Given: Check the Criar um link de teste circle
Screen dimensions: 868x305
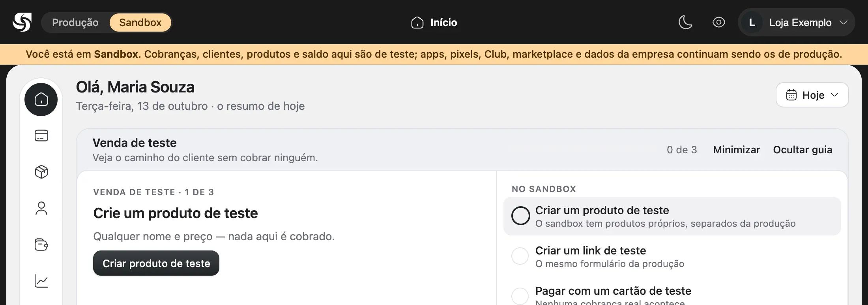Looking at the screenshot, I should 520,256.
